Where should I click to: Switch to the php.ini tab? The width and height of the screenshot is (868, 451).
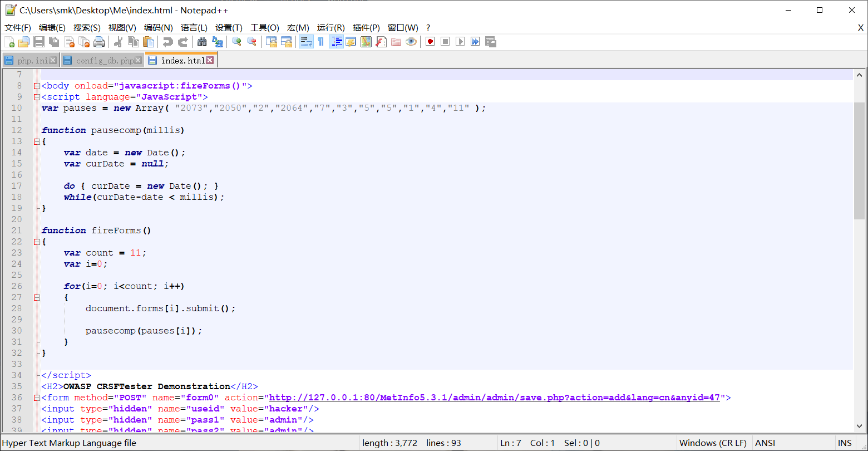click(32, 61)
